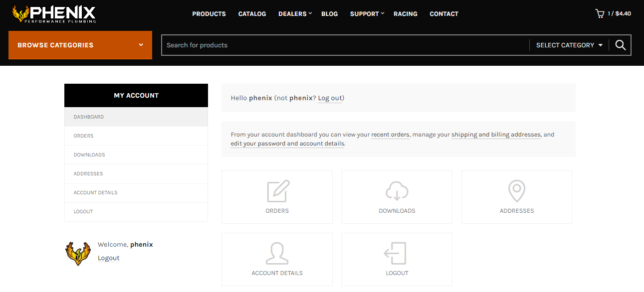The width and height of the screenshot is (644, 292).
Task: Select Orders in My Account sidebar
Action: click(x=136, y=136)
